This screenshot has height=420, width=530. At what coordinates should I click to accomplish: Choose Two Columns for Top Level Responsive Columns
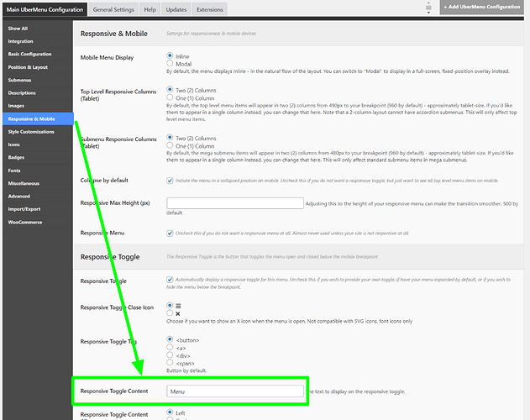170,89
